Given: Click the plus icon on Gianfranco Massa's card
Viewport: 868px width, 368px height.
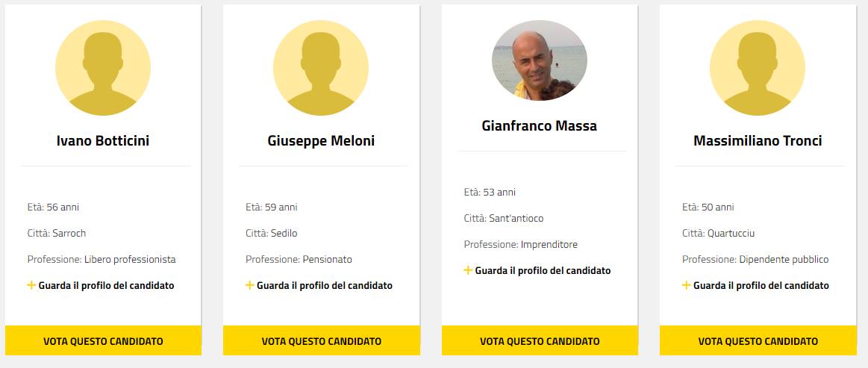Looking at the screenshot, I should (x=468, y=270).
